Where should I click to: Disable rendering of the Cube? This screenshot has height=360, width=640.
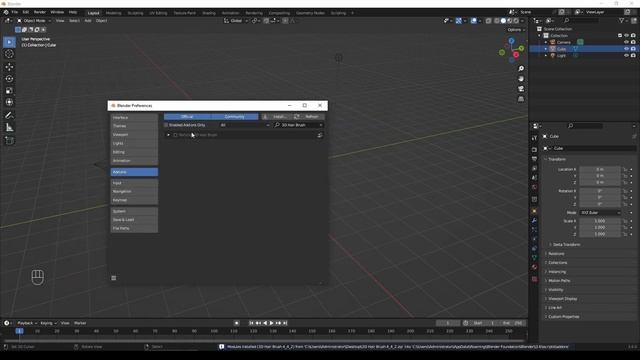click(x=633, y=49)
